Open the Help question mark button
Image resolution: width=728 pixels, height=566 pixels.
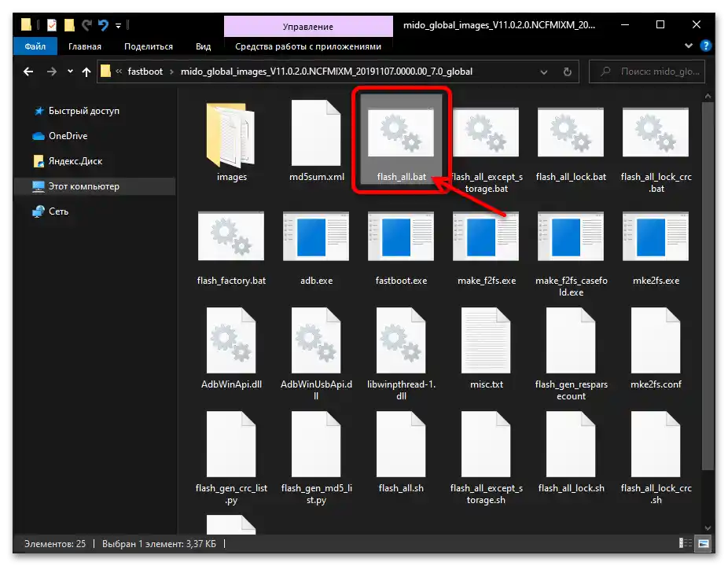[x=706, y=46]
